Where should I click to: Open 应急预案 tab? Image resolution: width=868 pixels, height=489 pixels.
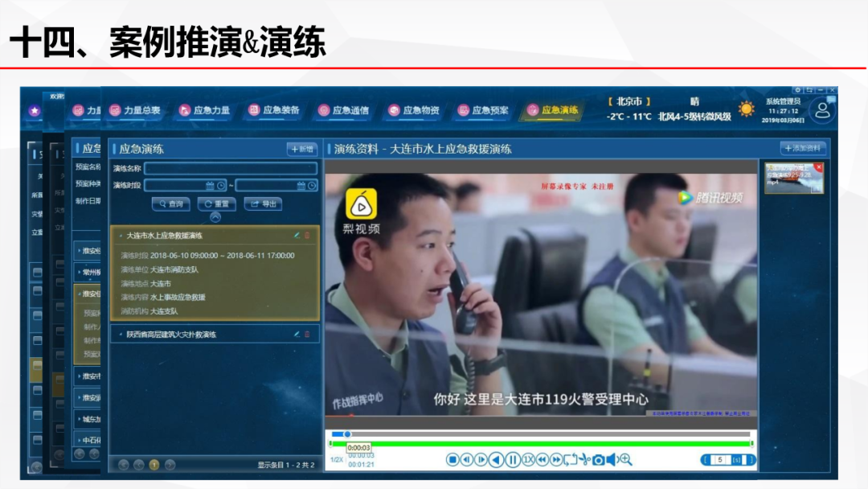[483, 110]
